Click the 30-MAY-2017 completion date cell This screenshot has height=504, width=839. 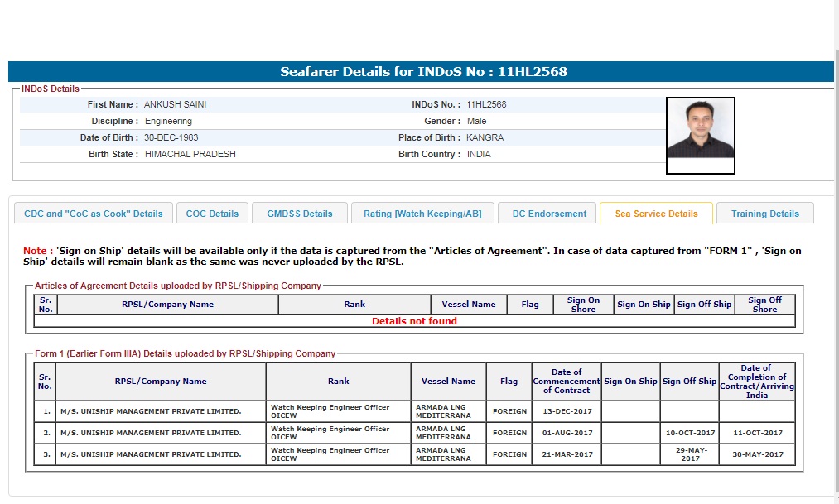(756, 454)
